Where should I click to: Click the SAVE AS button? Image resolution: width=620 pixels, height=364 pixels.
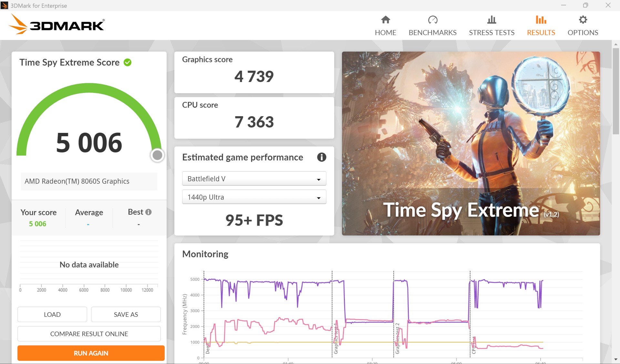(126, 314)
